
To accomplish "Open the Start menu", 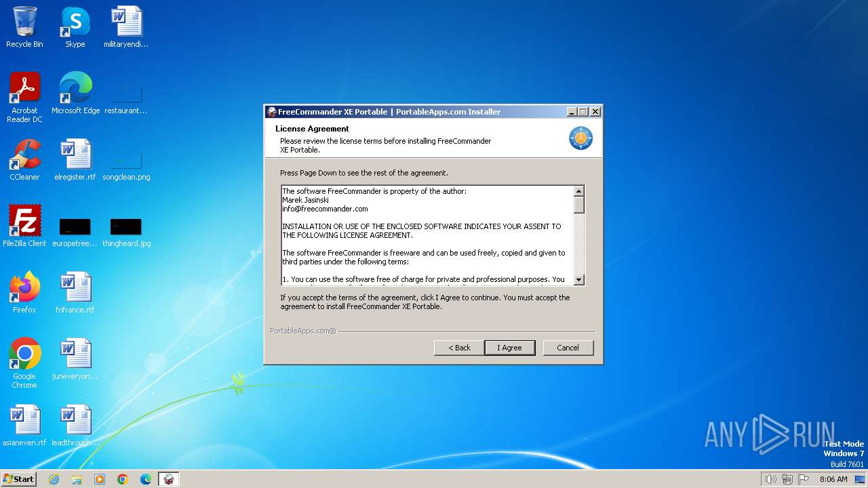I will [x=18, y=479].
